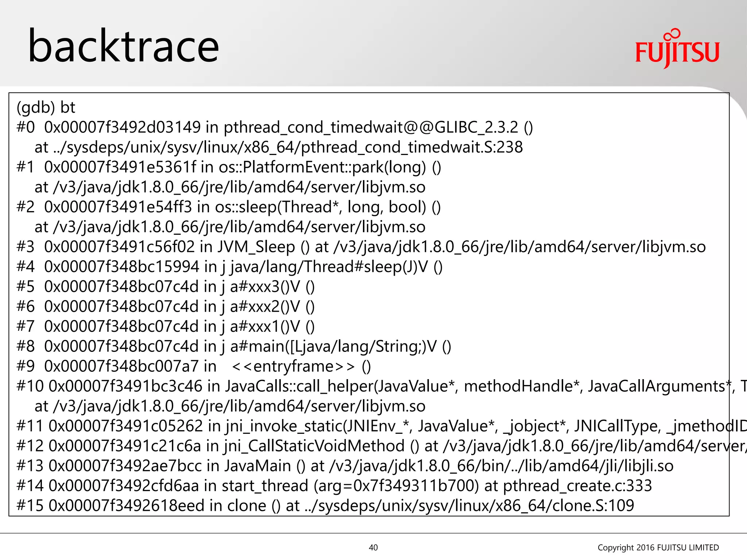Image resolution: width=747 pixels, height=560 pixels.
Task: Select frame #1 os::PlatformEvent::park line
Action: (x=229, y=167)
